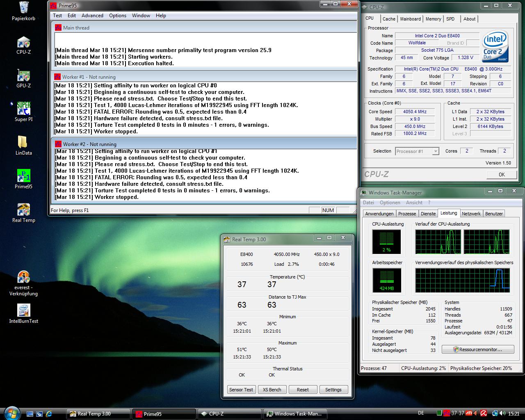
Task: Open the Advanced menu in Prime95
Action: coord(92,16)
